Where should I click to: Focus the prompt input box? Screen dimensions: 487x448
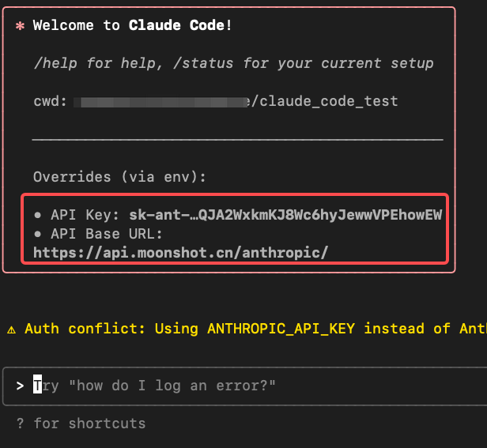click(245, 386)
